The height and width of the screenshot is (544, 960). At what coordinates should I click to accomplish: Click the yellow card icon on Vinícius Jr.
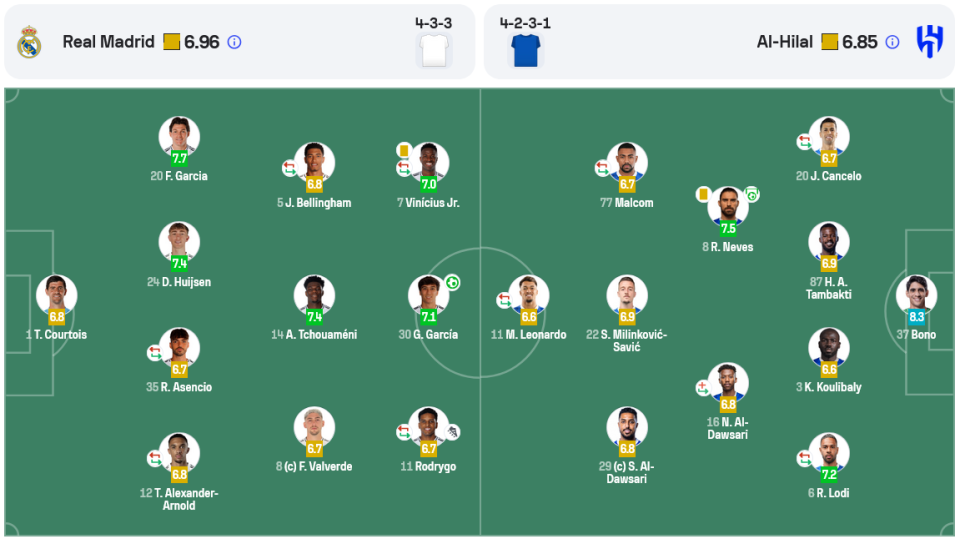click(x=403, y=150)
